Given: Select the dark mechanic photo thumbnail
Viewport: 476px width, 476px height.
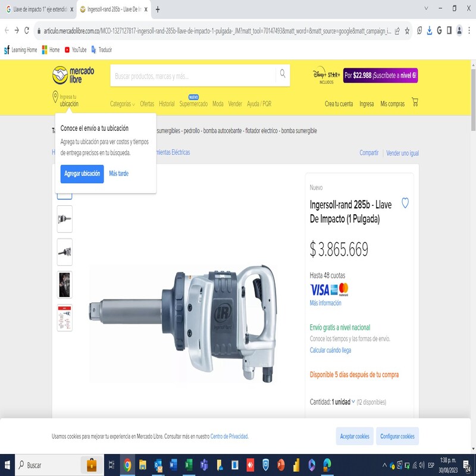Looking at the screenshot, I should point(65,284).
